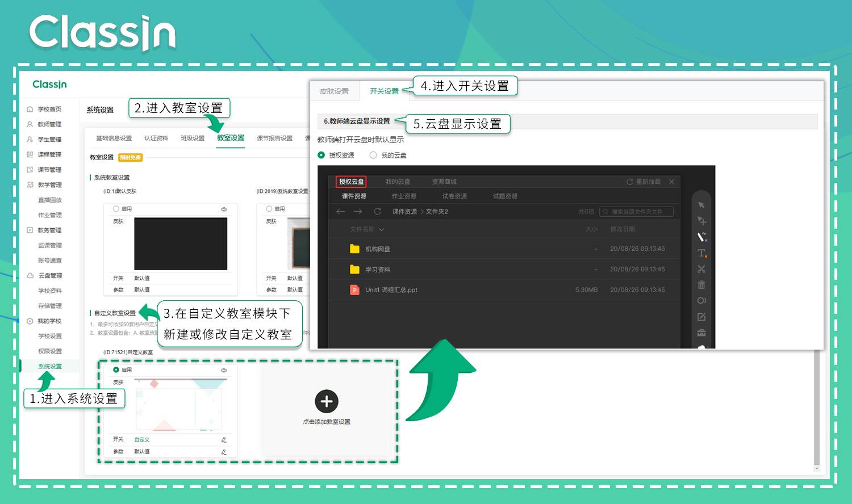Open 课程管理 course icon in sidebar

pyautogui.click(x=30, y=154)
